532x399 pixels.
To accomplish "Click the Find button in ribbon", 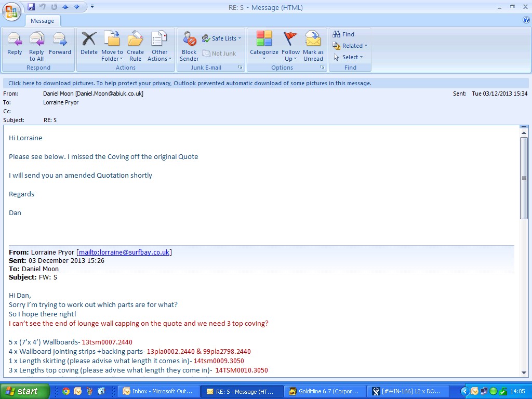I will coord(343,34).
